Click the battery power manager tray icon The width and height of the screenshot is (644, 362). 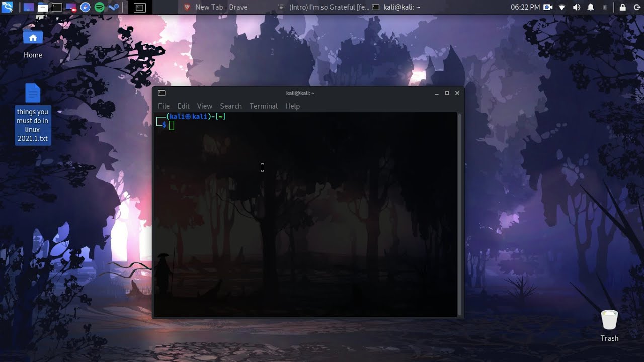[x=605, y=7]
